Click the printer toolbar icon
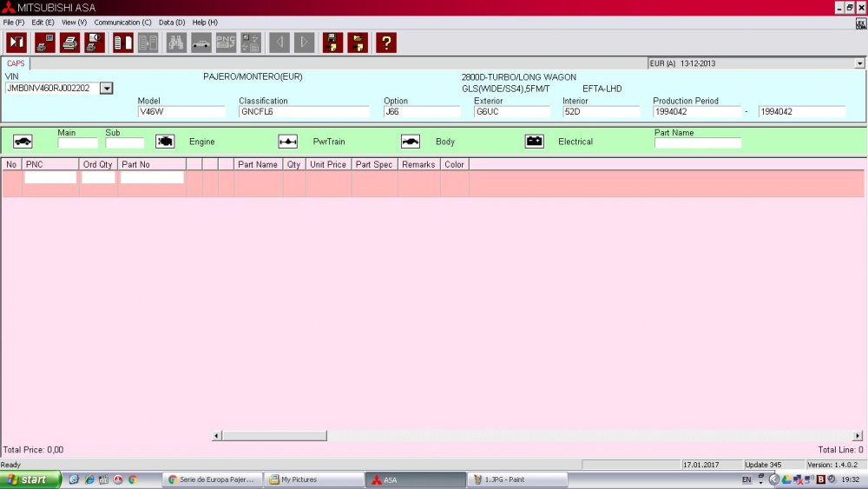 (69, 43)
